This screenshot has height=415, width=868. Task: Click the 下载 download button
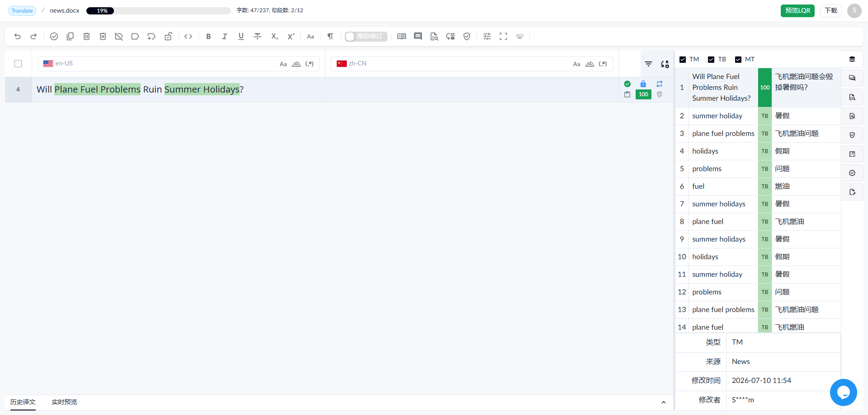(831, 11)
